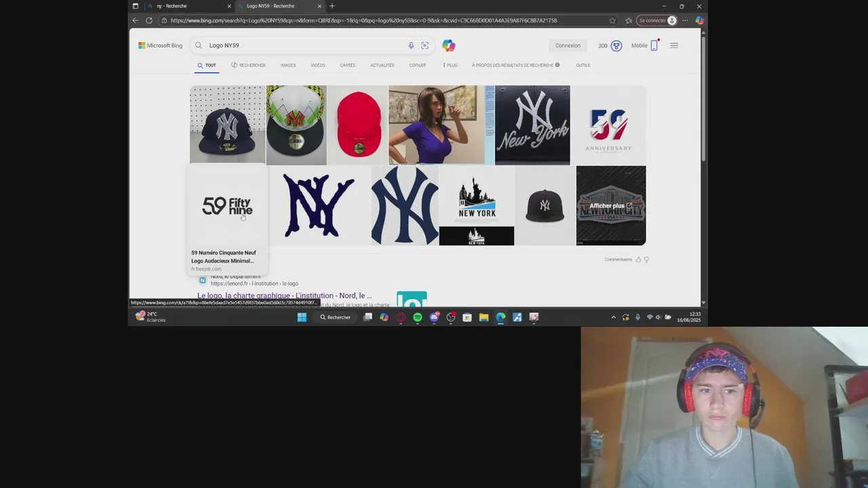Click the Microsoft Bing logo
Viewport: 868px width, 488px height.
tap(160, 45)
